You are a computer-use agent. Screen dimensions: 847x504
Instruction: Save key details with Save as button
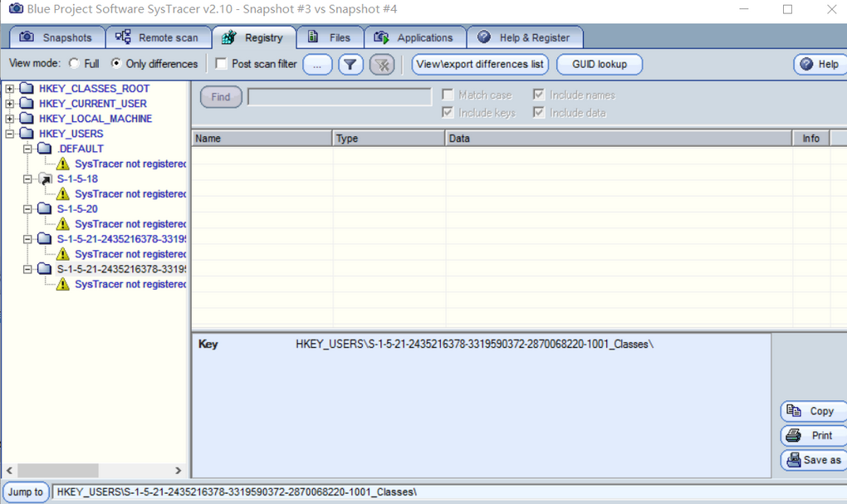coord(814,460)
